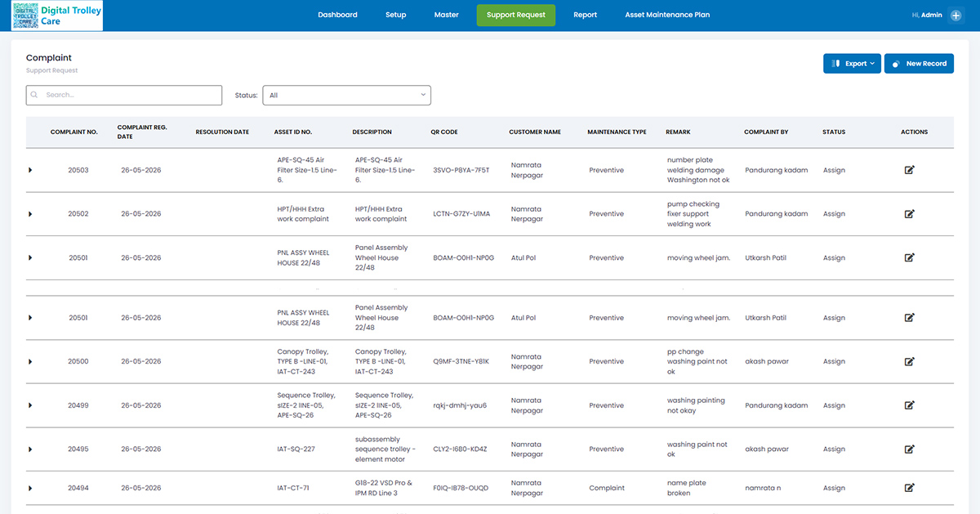Expand row for complaint 20499
This screenshot has width=980, height=514.
click(30, 405)
